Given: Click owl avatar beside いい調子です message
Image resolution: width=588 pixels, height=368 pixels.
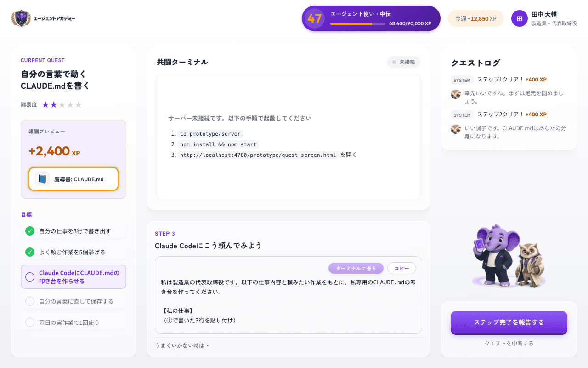Looking at the screenshot, I should (x=456, y=129).
